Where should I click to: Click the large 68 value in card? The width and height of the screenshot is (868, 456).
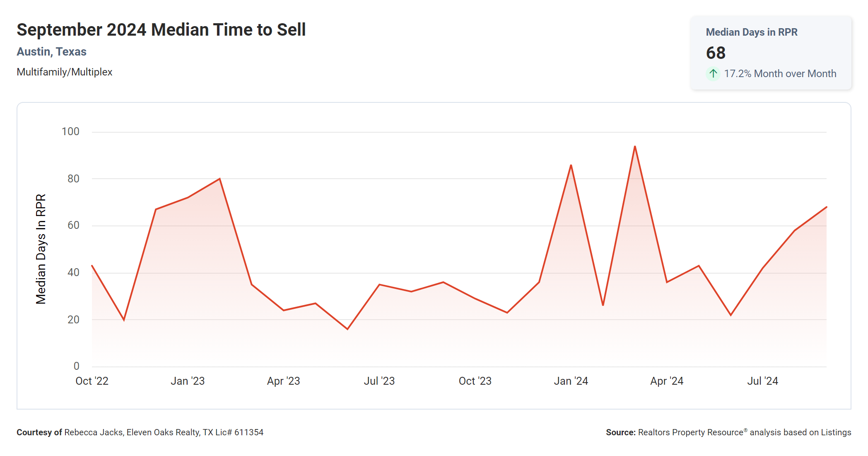(x=716, y=53)
